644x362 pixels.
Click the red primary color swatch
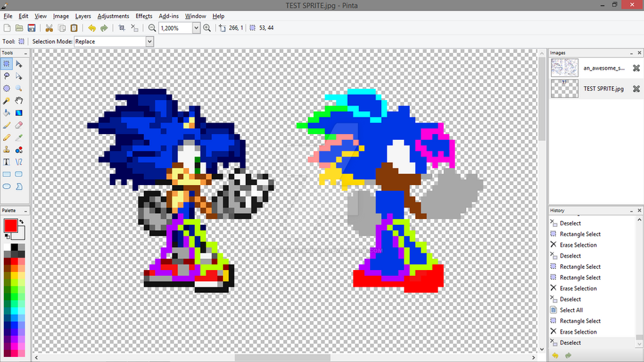click(x=10, y=225)
